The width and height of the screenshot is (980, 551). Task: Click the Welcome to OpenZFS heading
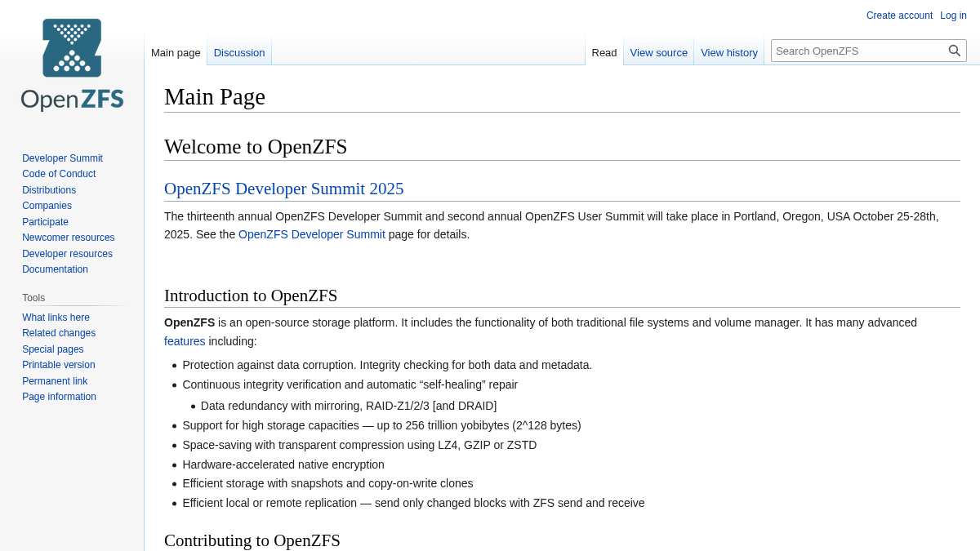pos(256,147)
